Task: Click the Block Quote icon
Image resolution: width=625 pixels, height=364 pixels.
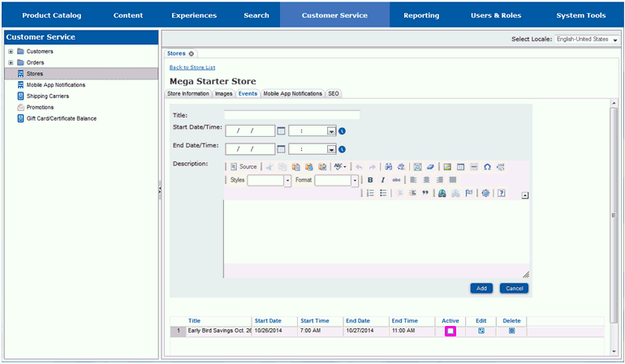Action: [425, 193]
